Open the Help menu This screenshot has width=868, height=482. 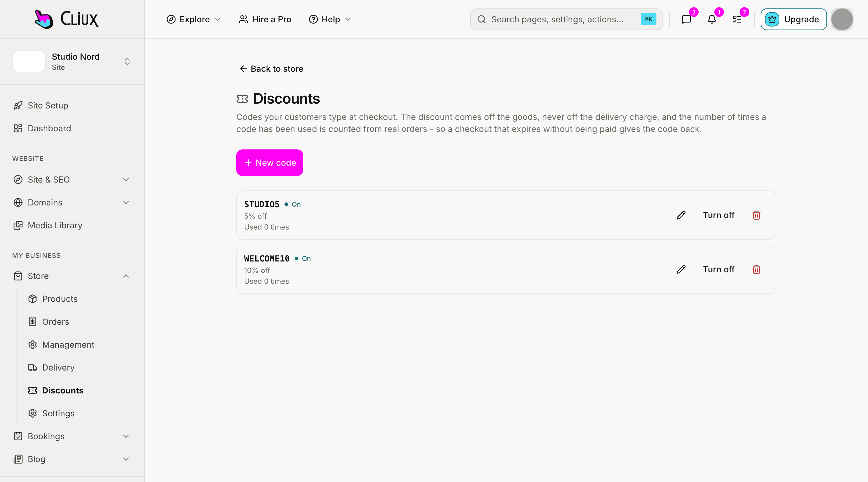point(330,19)
